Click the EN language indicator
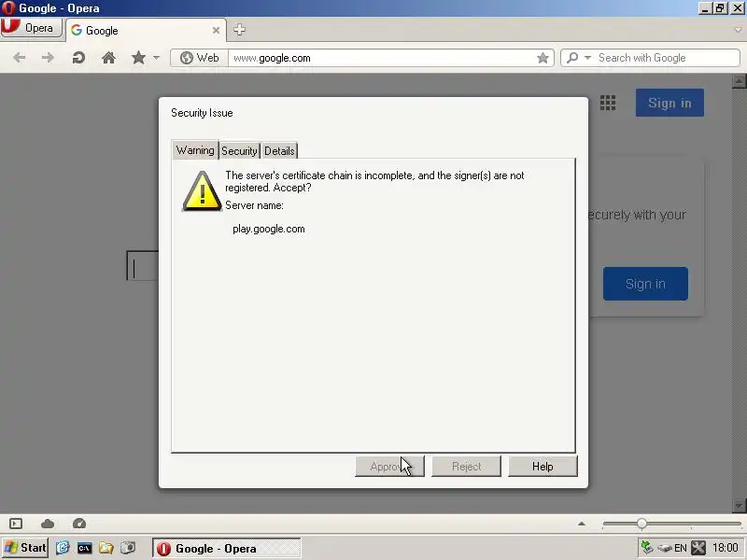747x560 pixels. (x=681, y=548)
